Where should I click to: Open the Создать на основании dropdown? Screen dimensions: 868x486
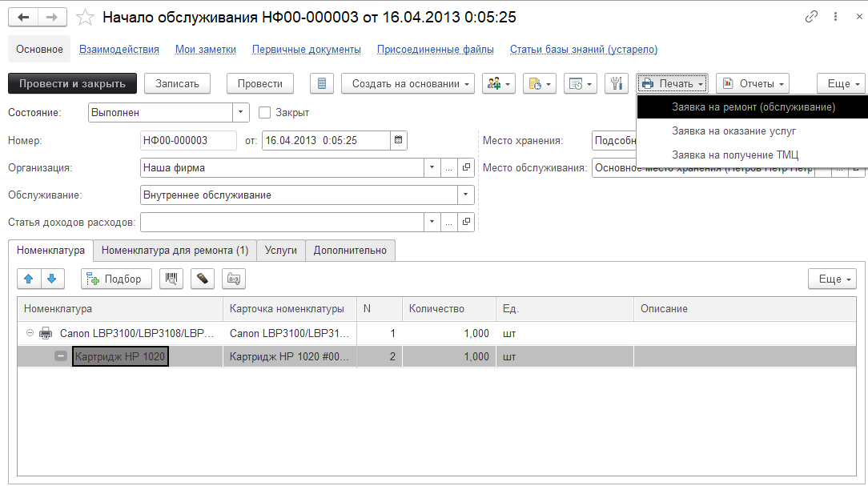tap(408, 83)
